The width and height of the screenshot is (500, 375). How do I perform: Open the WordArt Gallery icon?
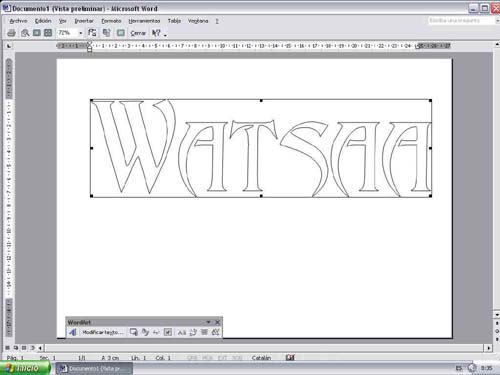(134, 332)
